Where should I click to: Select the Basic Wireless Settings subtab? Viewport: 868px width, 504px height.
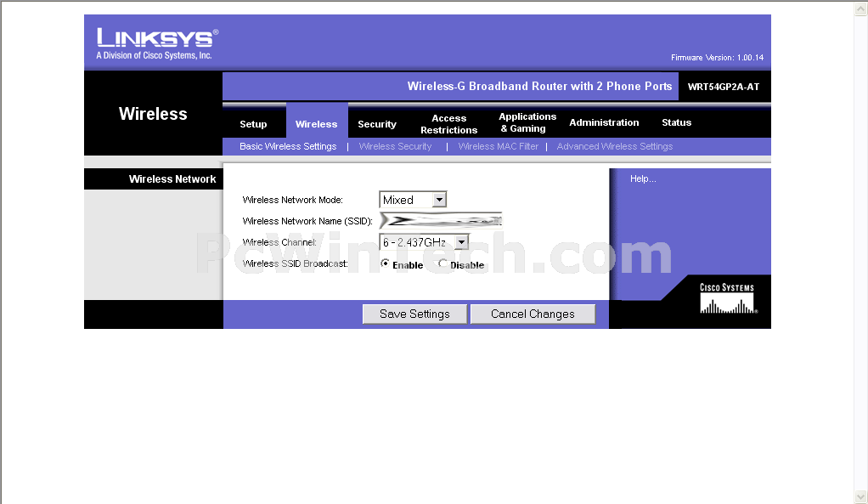pyautogui.click(x=288, y=146)
